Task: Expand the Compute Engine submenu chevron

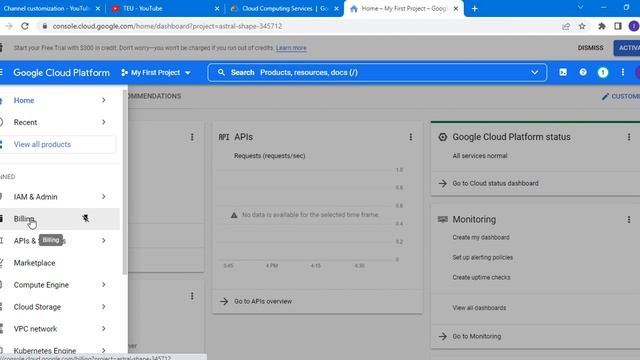Action: coord(104,285)
